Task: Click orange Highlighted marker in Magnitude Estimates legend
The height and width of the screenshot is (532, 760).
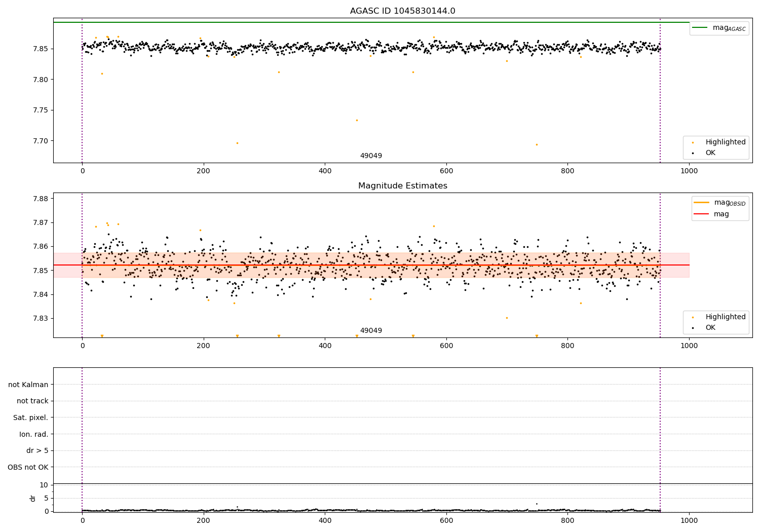Action: [693, 317]
